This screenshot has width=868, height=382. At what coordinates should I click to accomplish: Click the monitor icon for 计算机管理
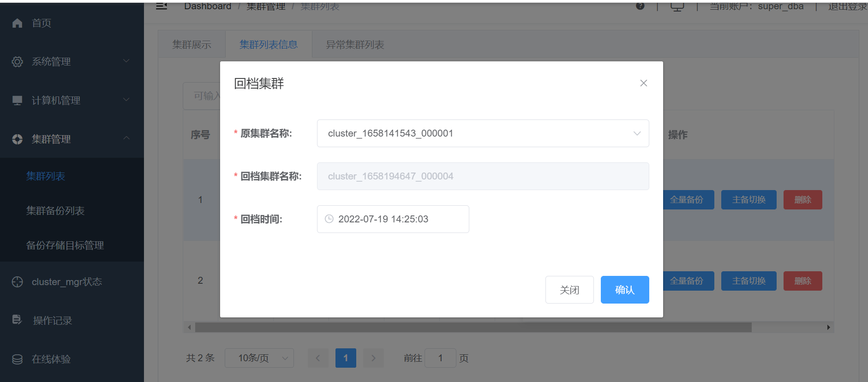coord(18,100)
